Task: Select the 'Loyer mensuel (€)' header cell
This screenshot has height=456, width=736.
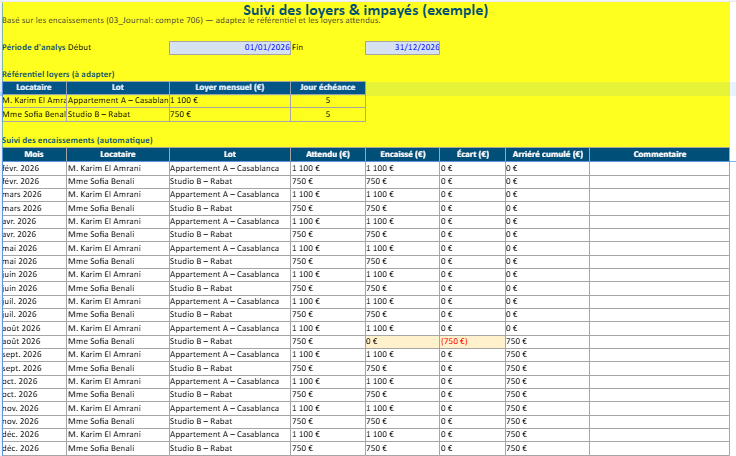Action: click(229, 88)
